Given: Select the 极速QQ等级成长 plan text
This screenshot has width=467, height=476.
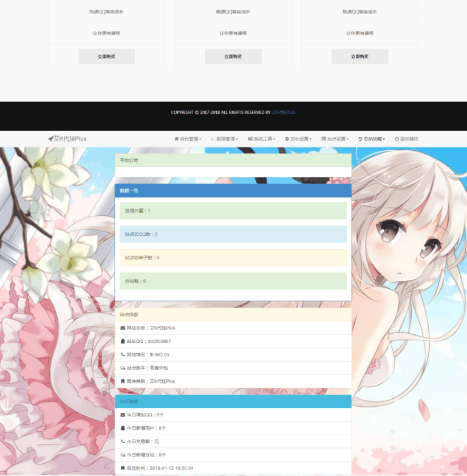Looking at the screenshot, I should coord(360,12).
